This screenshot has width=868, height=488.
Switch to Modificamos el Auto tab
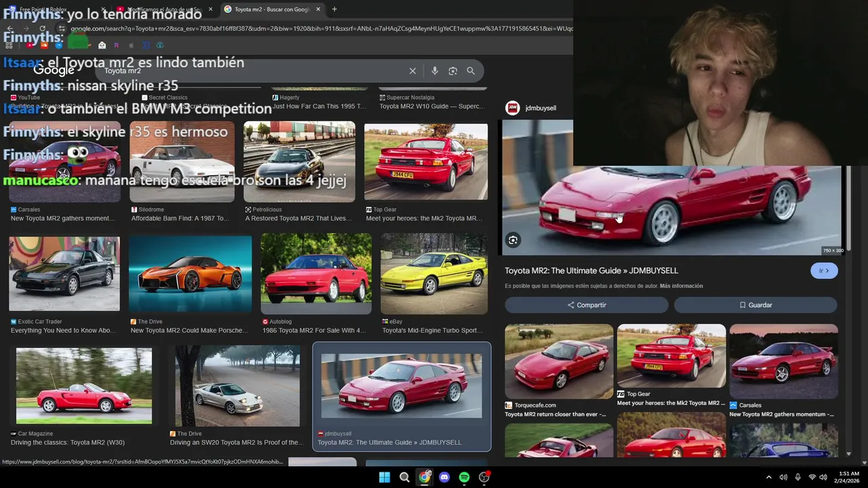tap(164, 9)
